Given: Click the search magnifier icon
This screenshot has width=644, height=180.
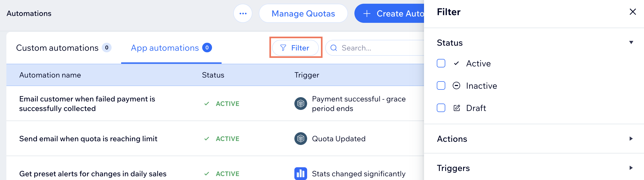Looking at the screenshot, I should point(334,48).
